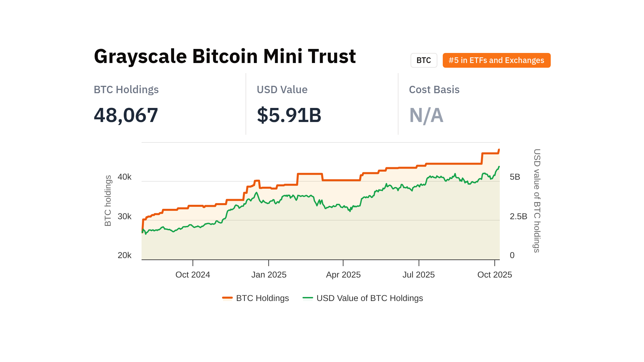
Task: Click the N/A cost basis value
Action: tap(426, 115)
